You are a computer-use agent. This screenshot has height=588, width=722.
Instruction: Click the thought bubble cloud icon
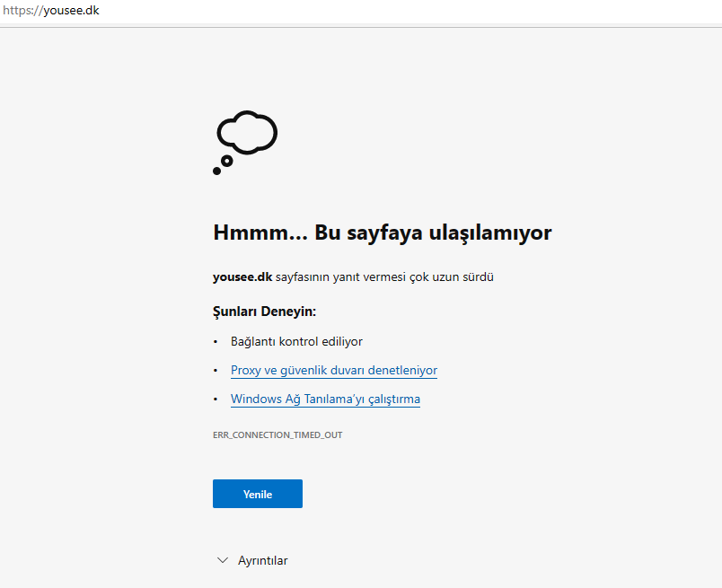coord(245,142)
